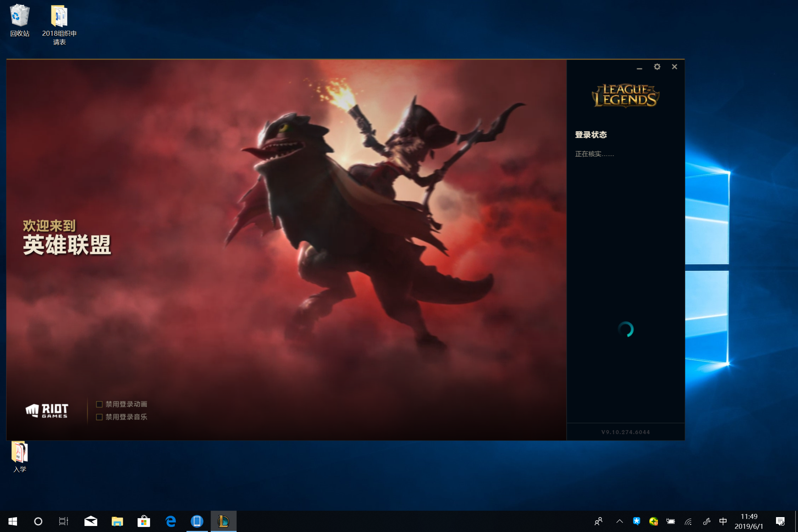Open the Microsoft Store taskbar icon
Viewport: 798px width, 532px height.
(144, 521)
